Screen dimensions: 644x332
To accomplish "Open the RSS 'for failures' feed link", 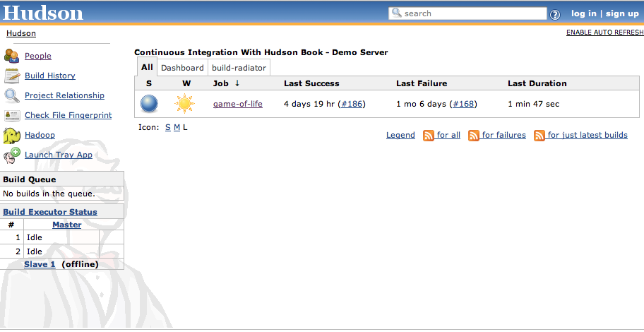I will click(x=504, y=135).
